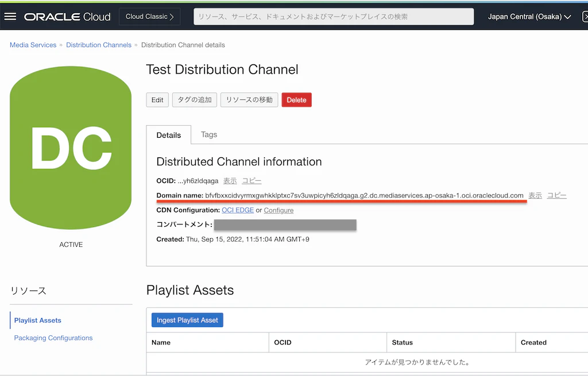Focus the resource search field

(334, 17)
